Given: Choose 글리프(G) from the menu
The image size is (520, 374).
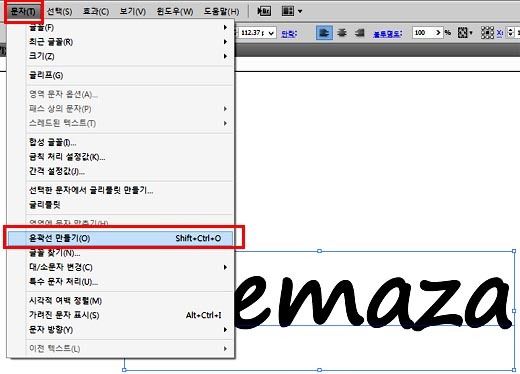Looking at the screenshot, I should [x=130, y=75].
